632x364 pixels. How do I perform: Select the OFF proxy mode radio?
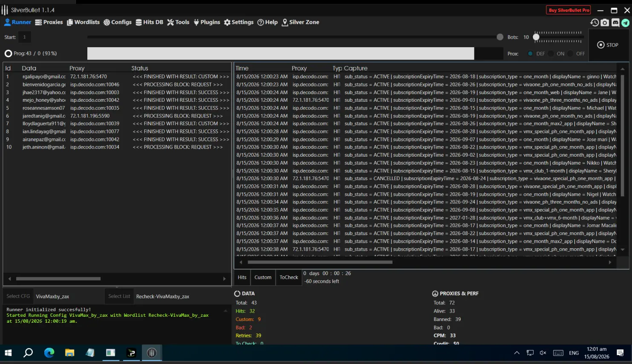[x=570, y=54]
